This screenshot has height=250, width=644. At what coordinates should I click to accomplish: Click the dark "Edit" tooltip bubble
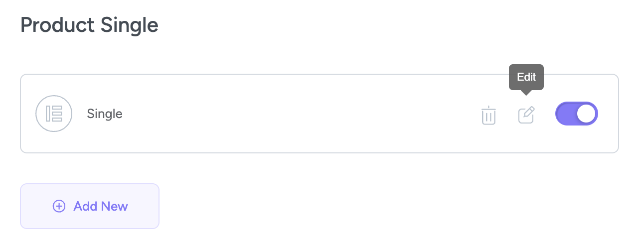(x=526, y=77)
